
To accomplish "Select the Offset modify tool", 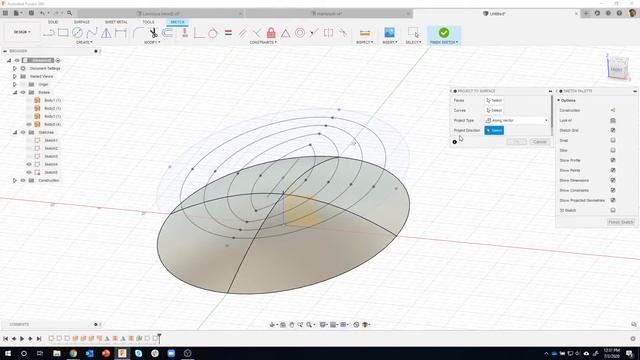I will point(168,33).
